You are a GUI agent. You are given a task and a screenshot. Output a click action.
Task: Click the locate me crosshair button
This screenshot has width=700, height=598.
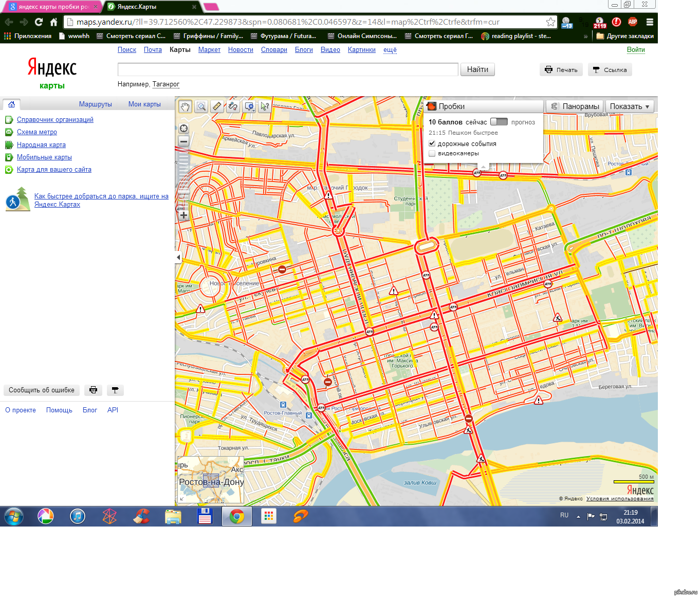[183, 129]
